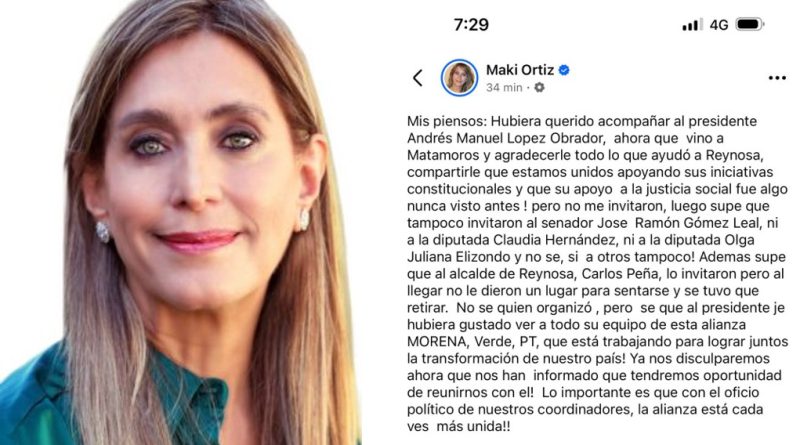800x445 pixels.
Task: Click the words 'Mis piensos' in post
Action: pos(446,121)
